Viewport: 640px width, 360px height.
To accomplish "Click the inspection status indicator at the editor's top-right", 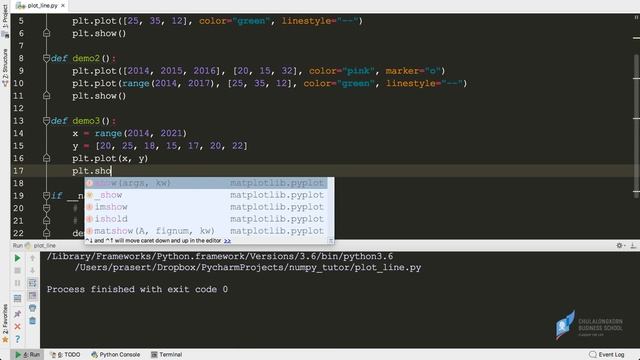I will 636,18.
